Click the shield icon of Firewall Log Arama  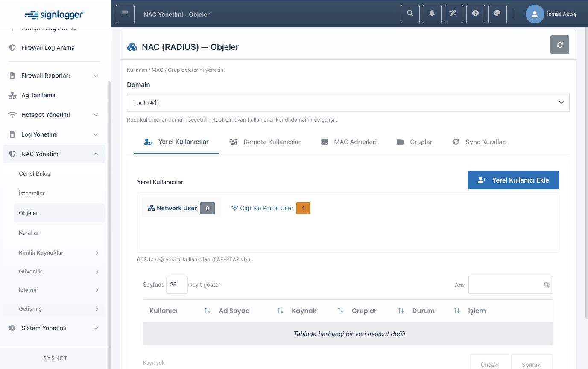click(x=12, y=48)
